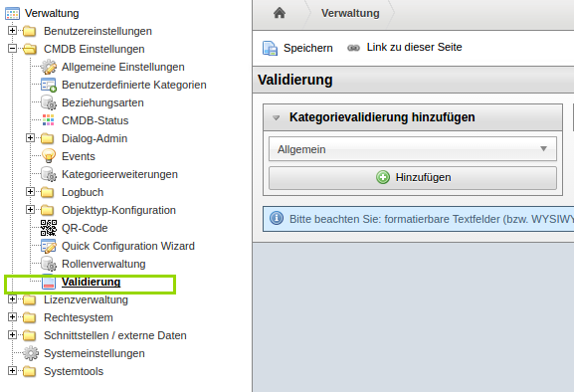This screenshot has width=574, height=392.
Task: Select Rollenverwaltung in the tree
Action: 103,264
